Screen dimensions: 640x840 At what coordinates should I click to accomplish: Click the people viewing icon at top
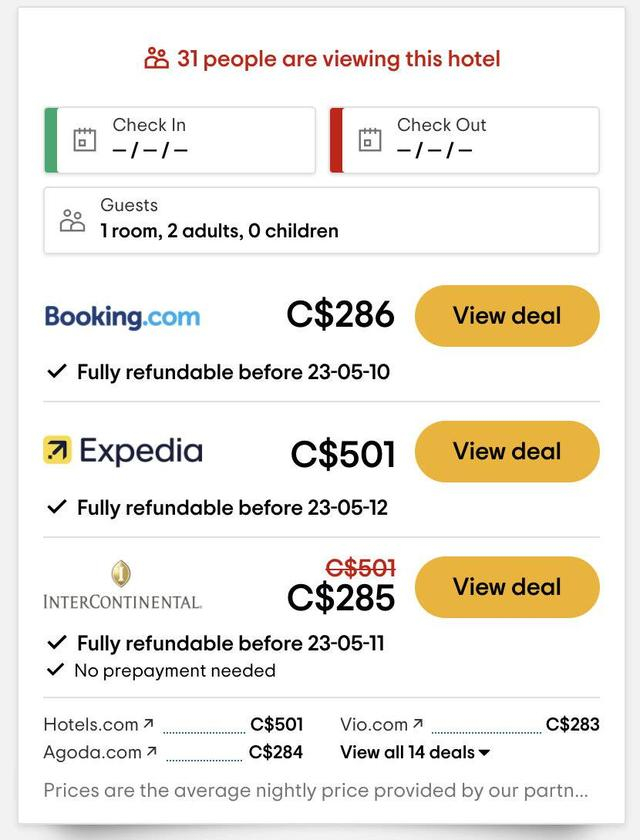click(x=156, y=59)
